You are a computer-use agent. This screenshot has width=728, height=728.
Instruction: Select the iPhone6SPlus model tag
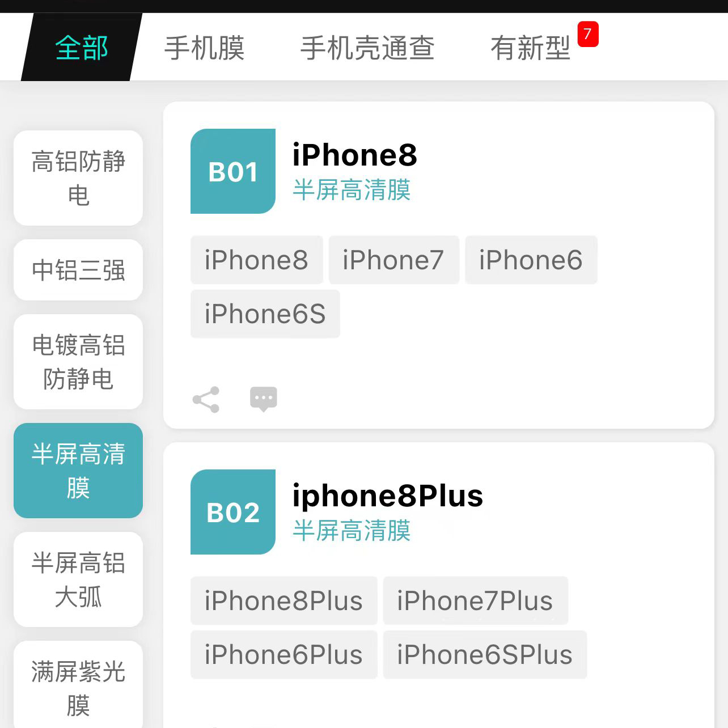485,655
